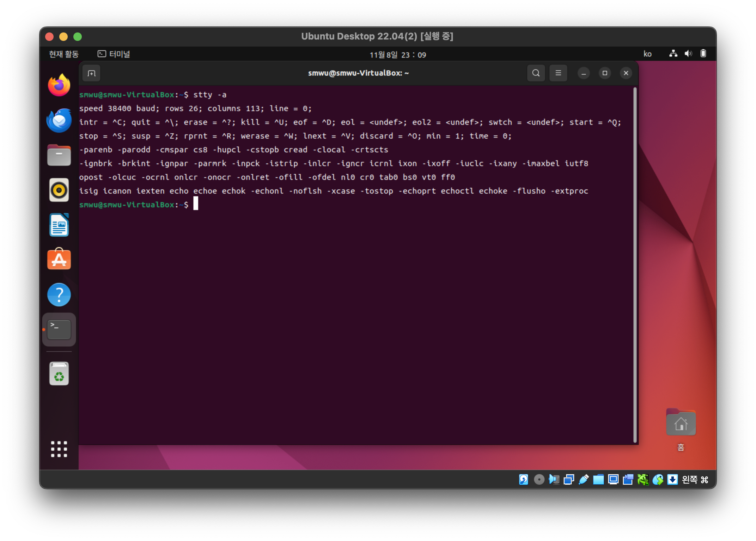Open the terminal hamburger menu

pos(558,73)
